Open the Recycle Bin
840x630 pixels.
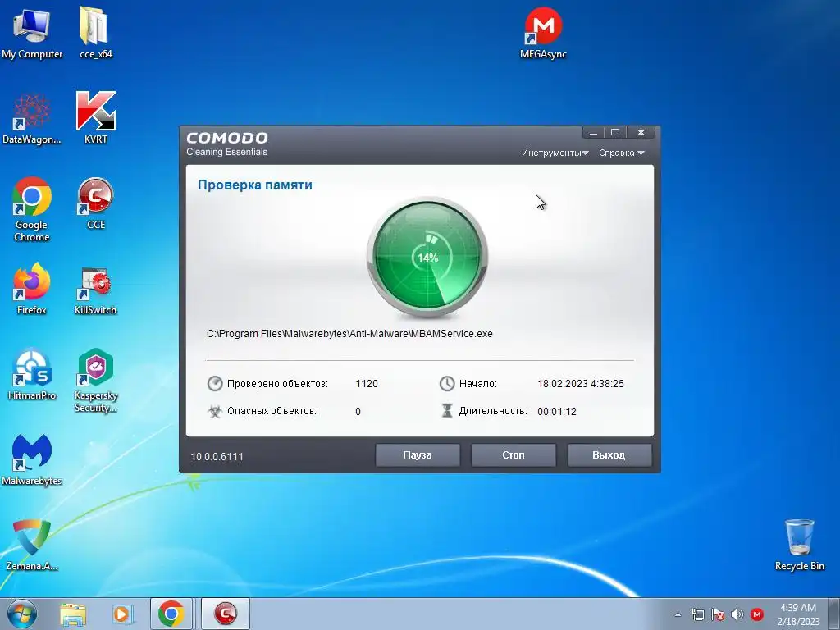pyautogui.click(x=799, y=545)
